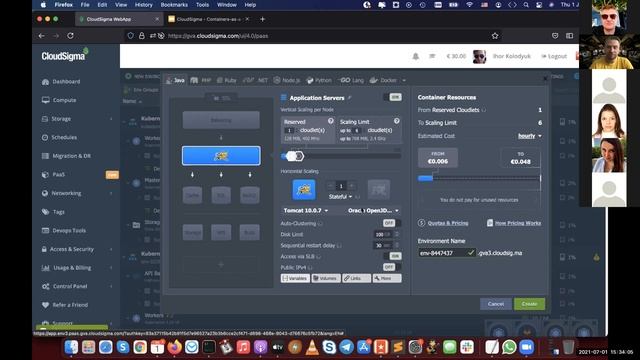Click the Reserved cloudlets number field
The height and width of the screenshot is (360, 640).
click(289, 130)
